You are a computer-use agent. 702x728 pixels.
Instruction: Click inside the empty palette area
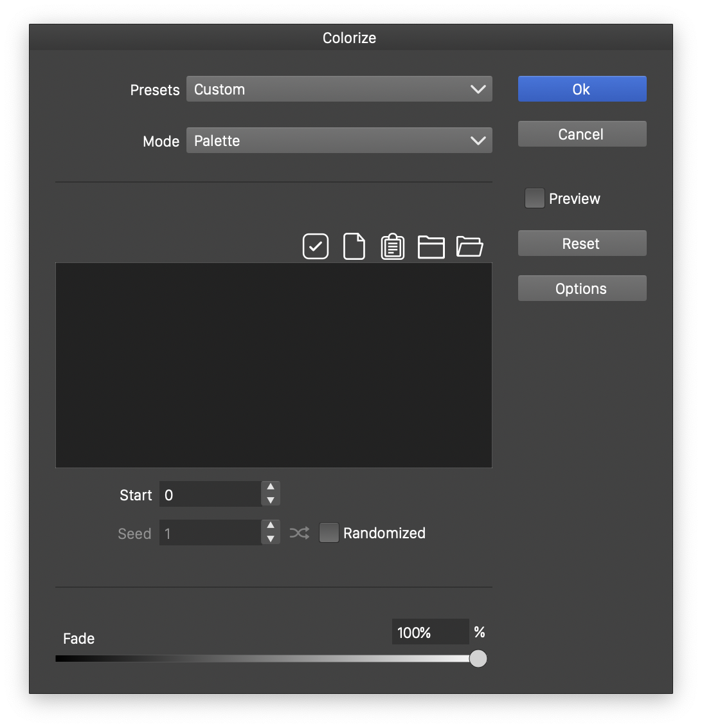pos(274,365)
